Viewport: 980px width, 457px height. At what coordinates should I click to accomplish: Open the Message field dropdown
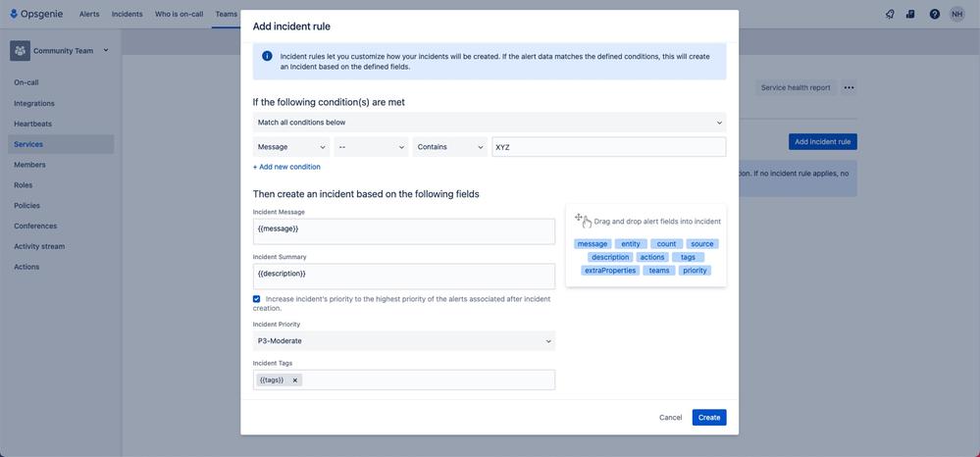tap(291, 147)
